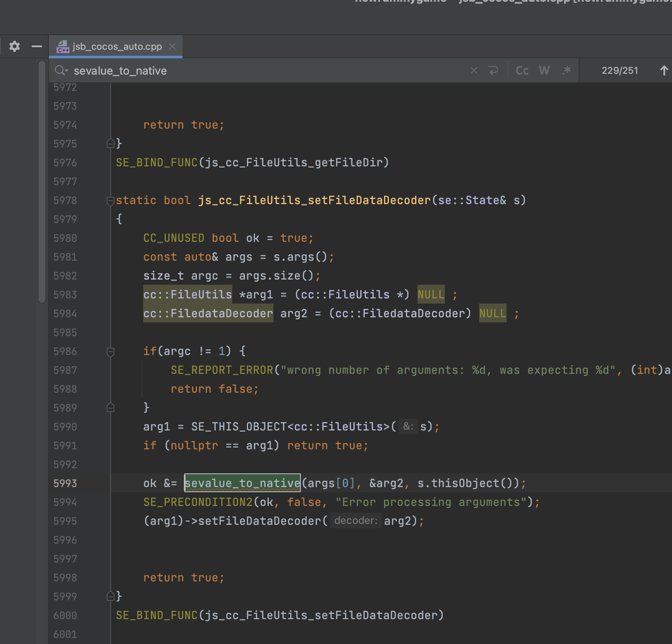Click the 229/251 match counter
Viewport: 672px width, 644px height.
coord(619,70)
